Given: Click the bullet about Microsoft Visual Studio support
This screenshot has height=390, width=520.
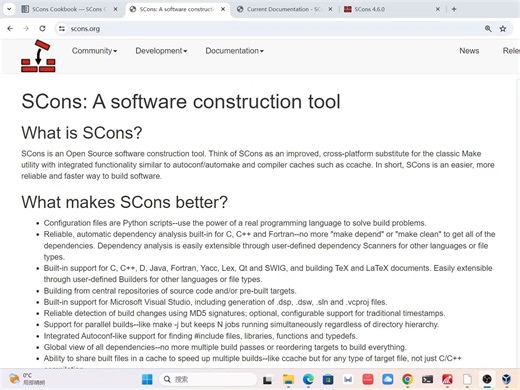Looking at the screenshot, I should [x=215, y=302].
